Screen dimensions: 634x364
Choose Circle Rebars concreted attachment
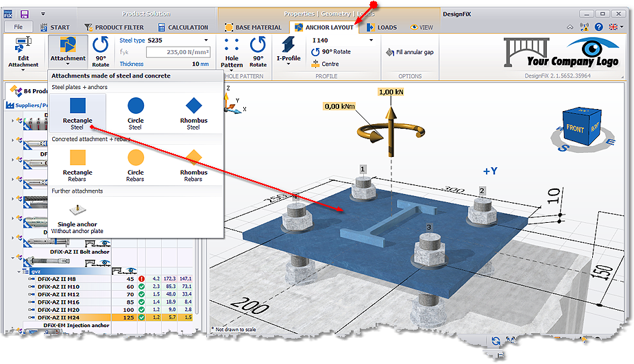coord(136,165)
